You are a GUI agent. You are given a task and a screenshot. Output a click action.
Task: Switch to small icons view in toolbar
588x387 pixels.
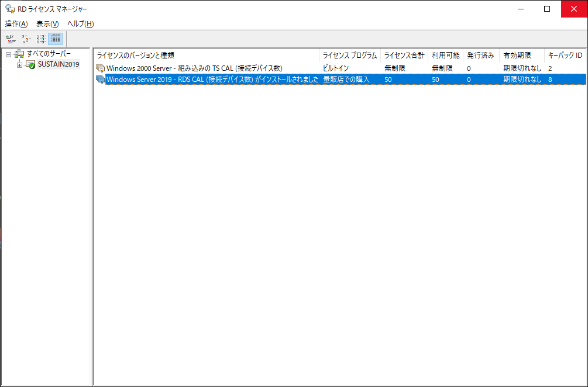[26, 39]
